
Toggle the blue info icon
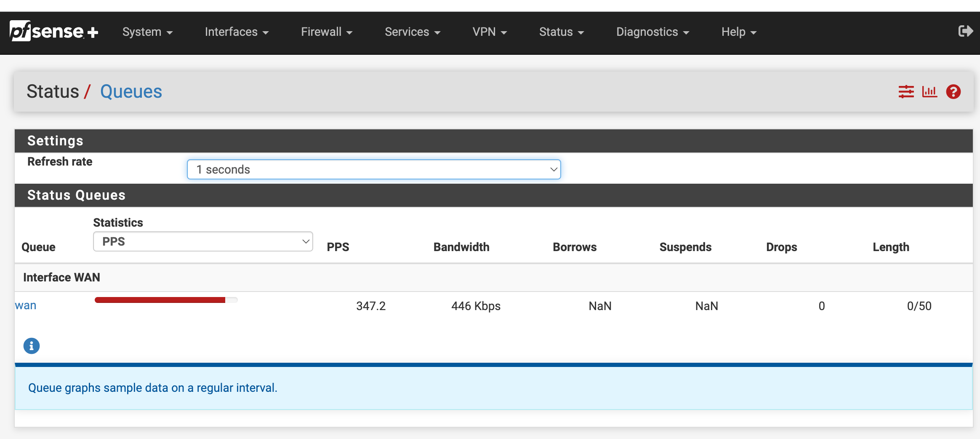(x=32, y=346)
